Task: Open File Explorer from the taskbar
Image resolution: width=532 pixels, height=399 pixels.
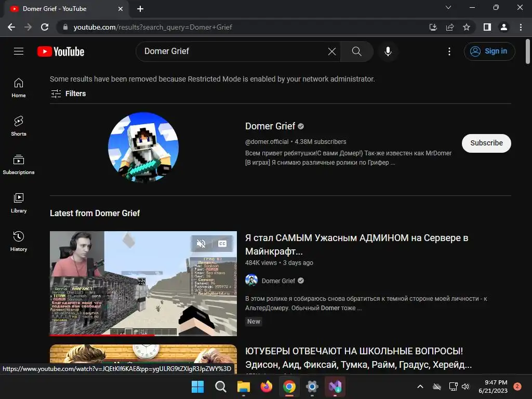Action: coord(244,387)
